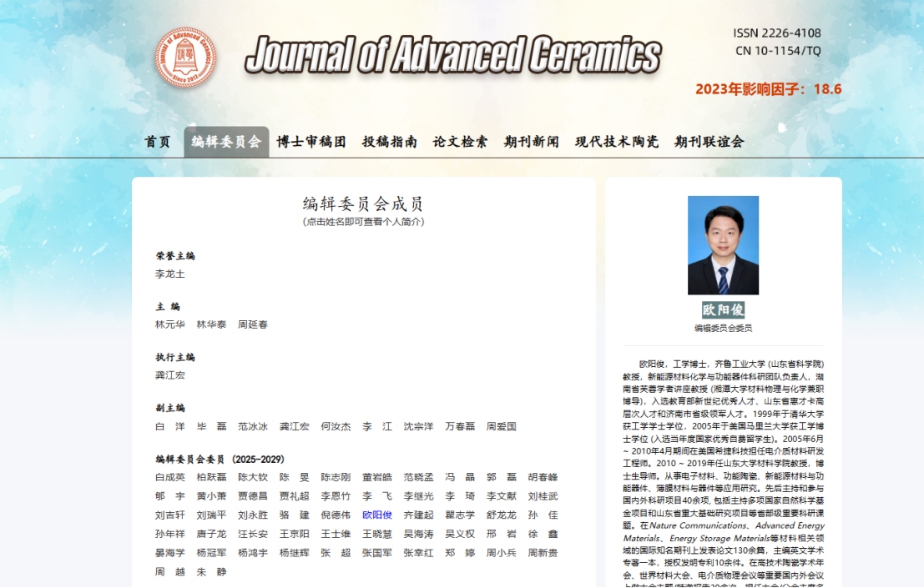The image size is (924, 588).
Task: Open 陈大钦's profile
Action: pyautogui.click(x=253, y=477)
